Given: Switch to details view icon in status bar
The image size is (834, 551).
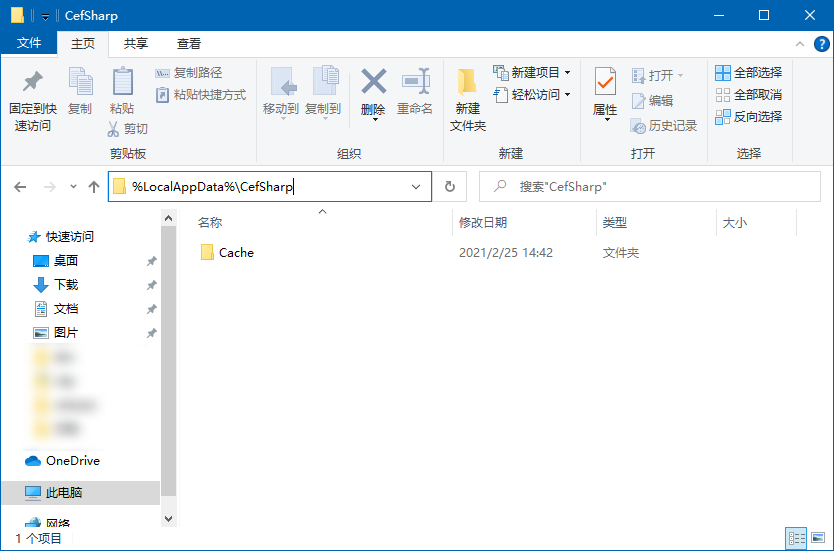Looking at the screenshot, I should (796, 538).
